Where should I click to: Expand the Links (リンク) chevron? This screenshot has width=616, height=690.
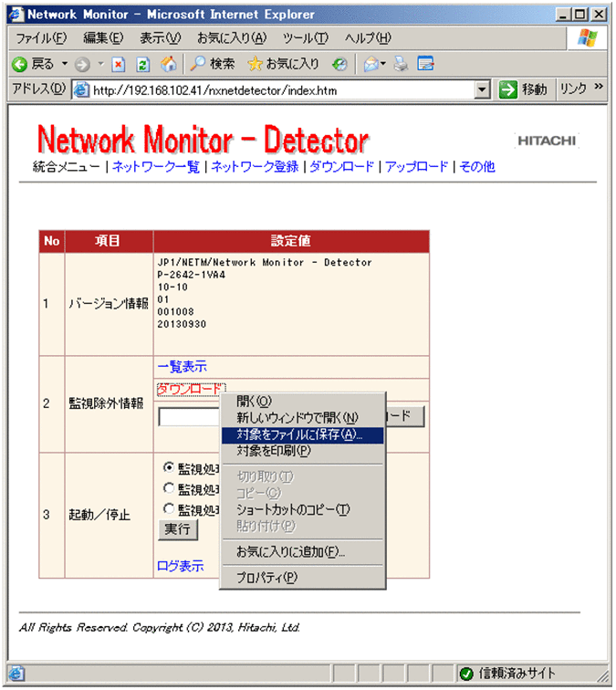click(x=598, y=86)
